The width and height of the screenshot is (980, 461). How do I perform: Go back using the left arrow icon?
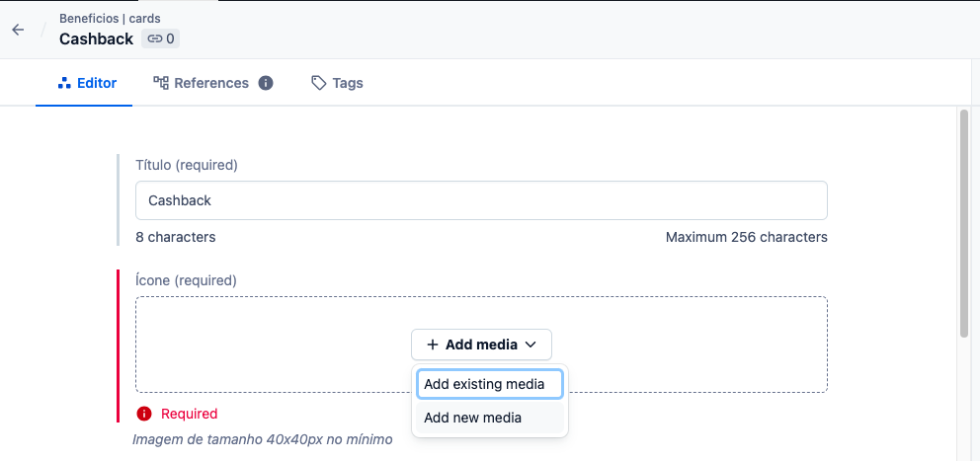[x=18, y=30]
